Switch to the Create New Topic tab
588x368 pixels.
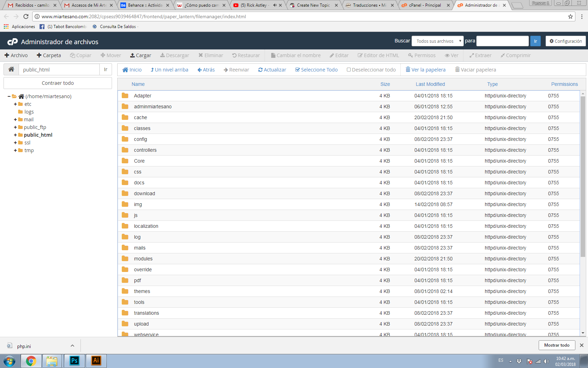(314, 5)
